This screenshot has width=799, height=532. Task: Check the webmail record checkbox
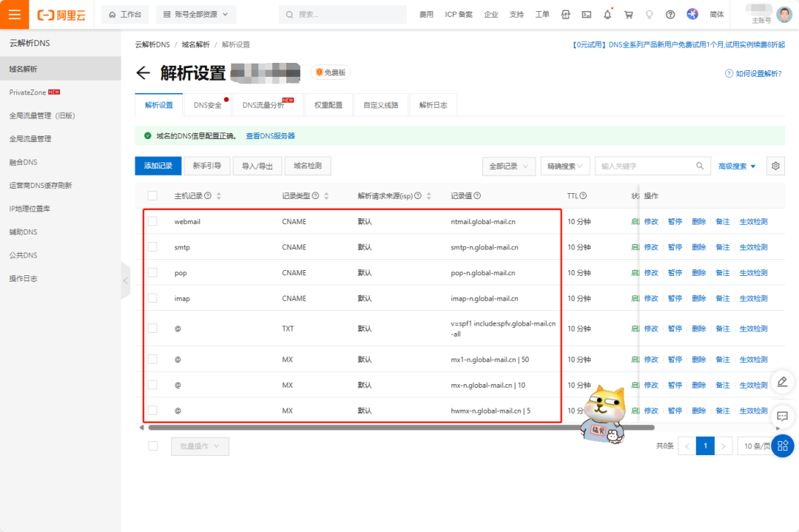click(x=152, y=221)
